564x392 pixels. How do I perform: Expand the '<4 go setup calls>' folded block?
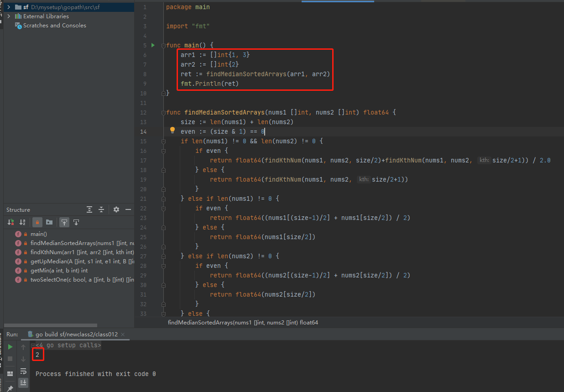click(x=33, y=345)
